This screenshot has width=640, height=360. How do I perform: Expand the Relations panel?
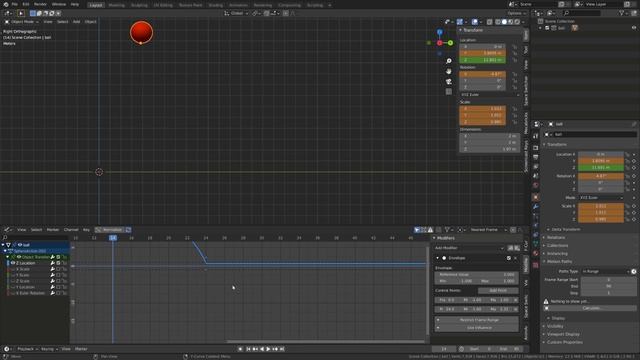click(x=555, y=237)
